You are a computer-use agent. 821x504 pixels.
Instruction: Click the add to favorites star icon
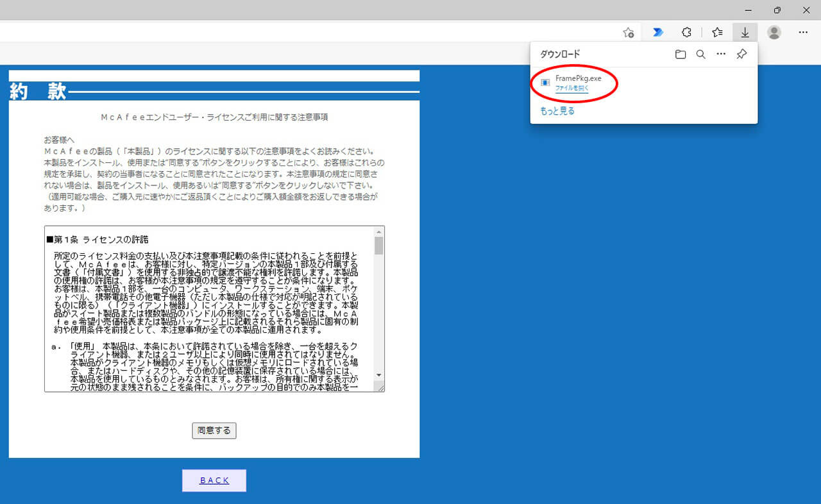(x=629, y=32)
